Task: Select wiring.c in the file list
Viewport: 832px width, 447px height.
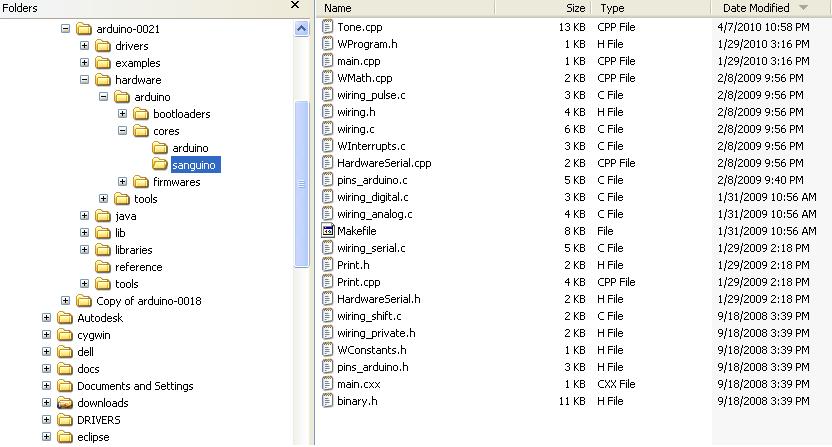Action: click(356, 129)
